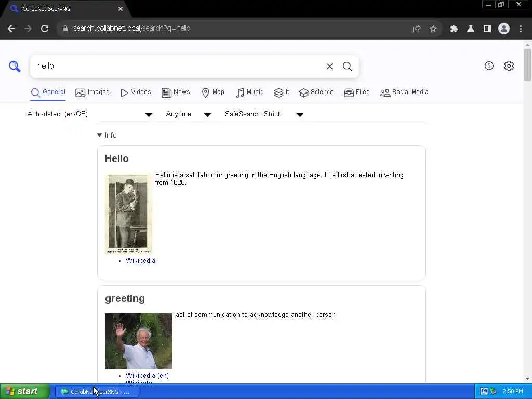
Task: Click the Hello Nellie vintage photo thumbnail
Action: tap(129, 214)
